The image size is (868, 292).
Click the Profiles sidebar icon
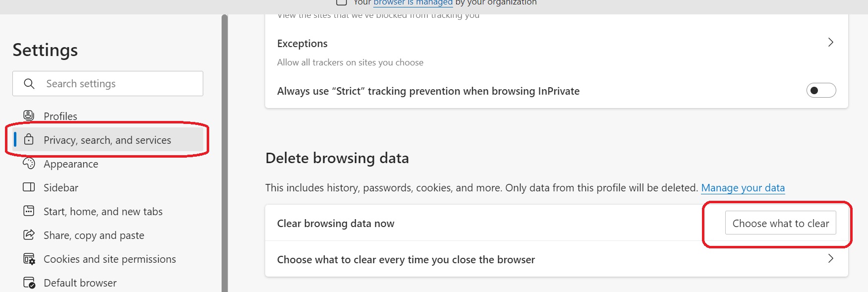(29, 116)
